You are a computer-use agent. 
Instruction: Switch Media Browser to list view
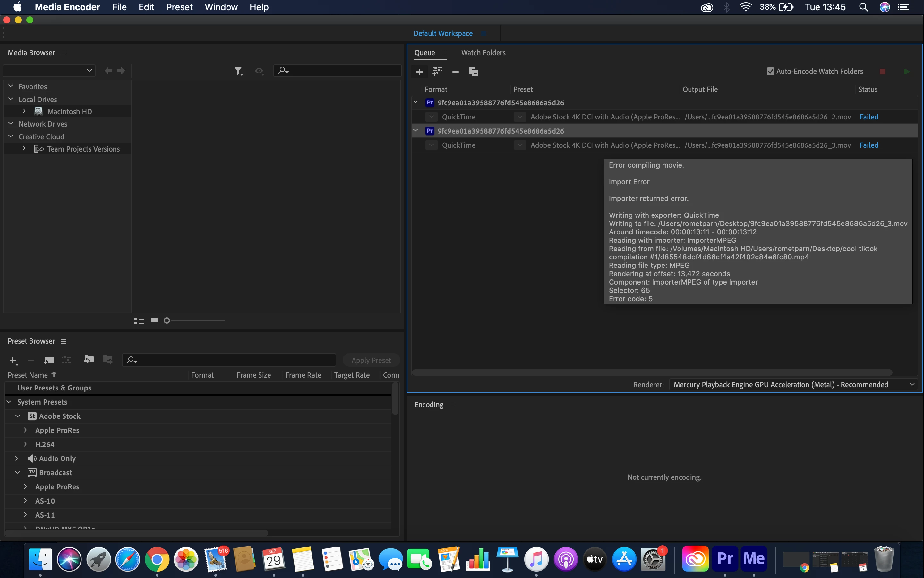point(139,321)
